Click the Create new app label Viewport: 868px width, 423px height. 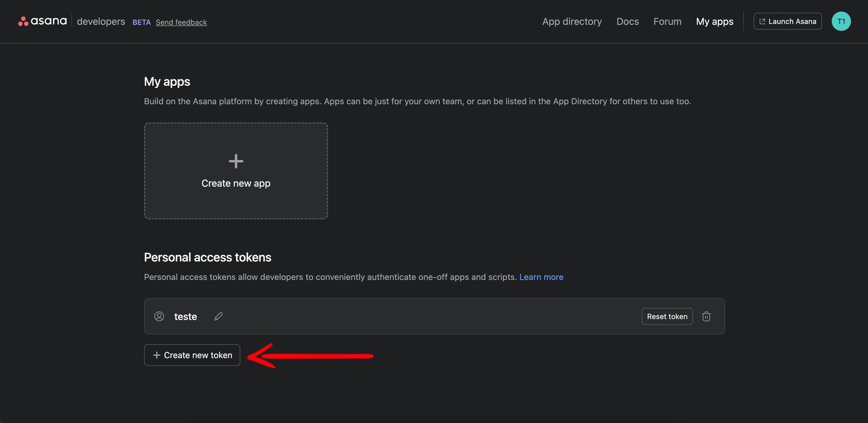(x=236, y=183)
